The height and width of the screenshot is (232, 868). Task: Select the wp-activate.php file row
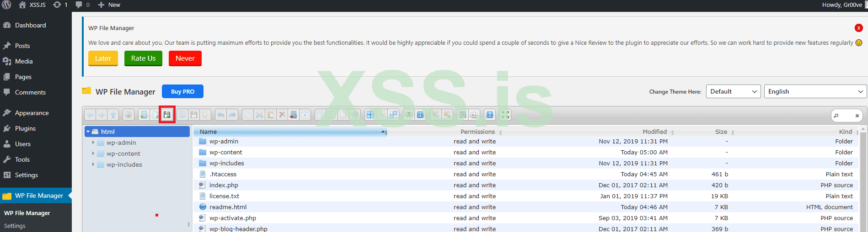tap(526, 218)
